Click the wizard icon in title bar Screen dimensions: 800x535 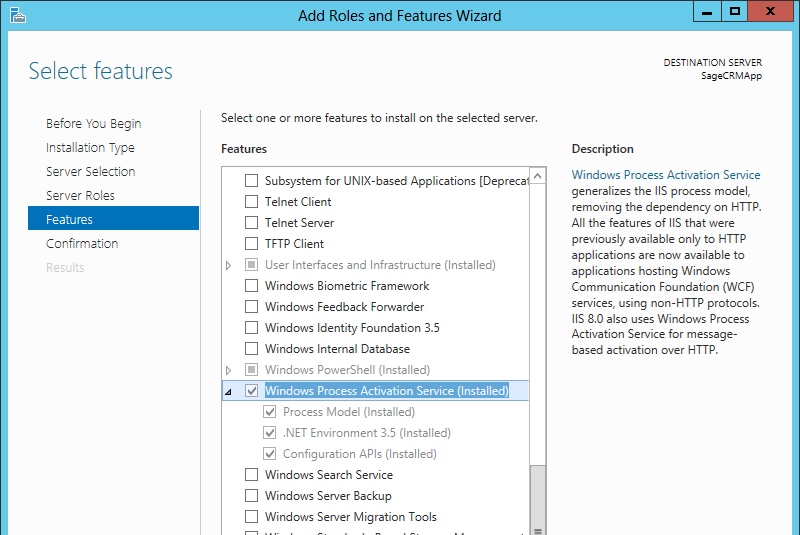pyautogui.click(x=17, y=14)
